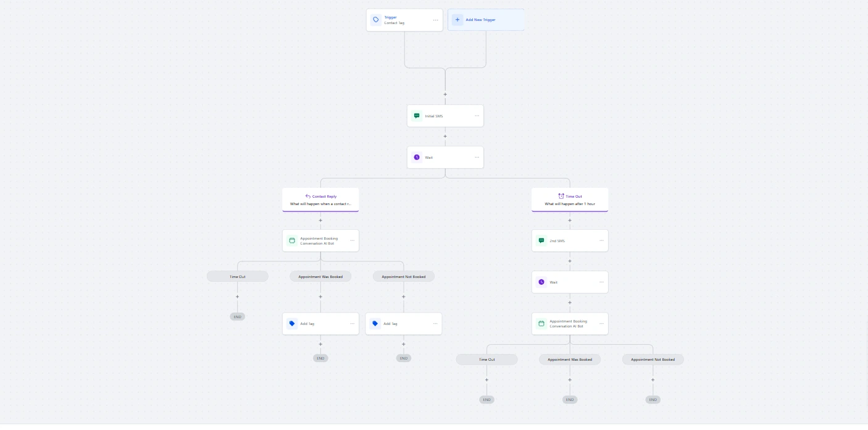The height and width of the screenshot is (430, 868).
Task: Click the purple clock icon below Initial SMS
Action: click(x=417, y=158)
